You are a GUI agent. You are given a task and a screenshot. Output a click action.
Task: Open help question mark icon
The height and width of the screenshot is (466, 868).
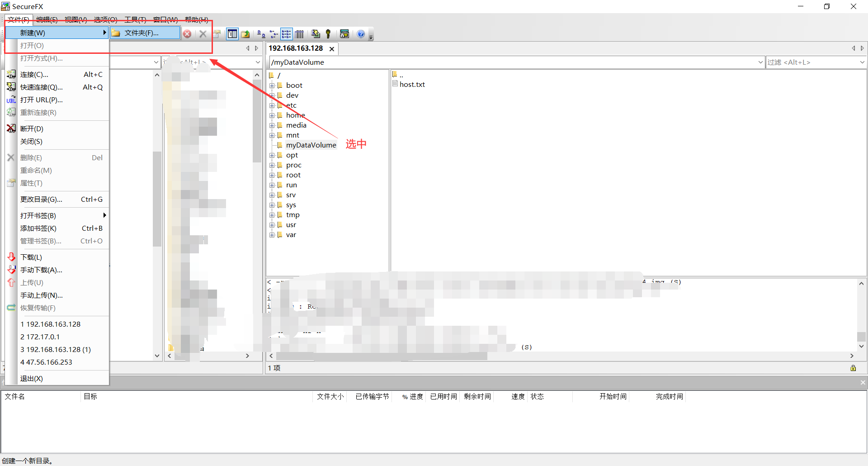[x=361, y=34]
